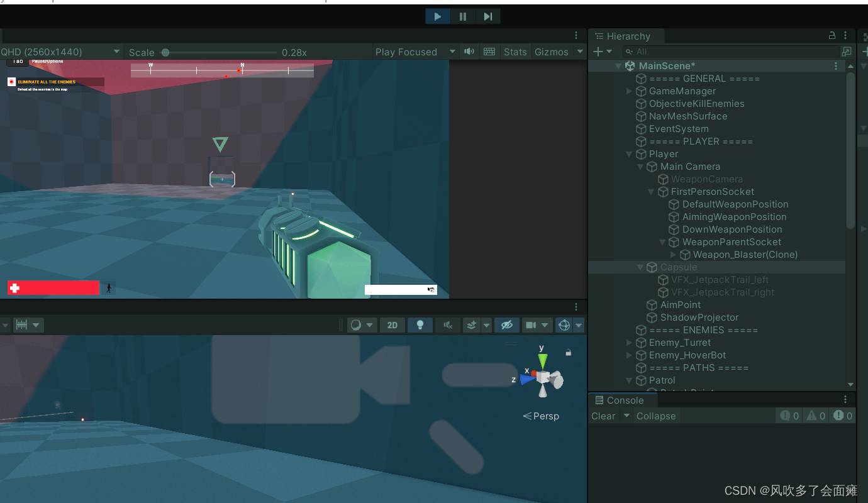868x503 pixels.
Task: Collapse the WeaponParentSocket object
Action: [x=662, y=242]
